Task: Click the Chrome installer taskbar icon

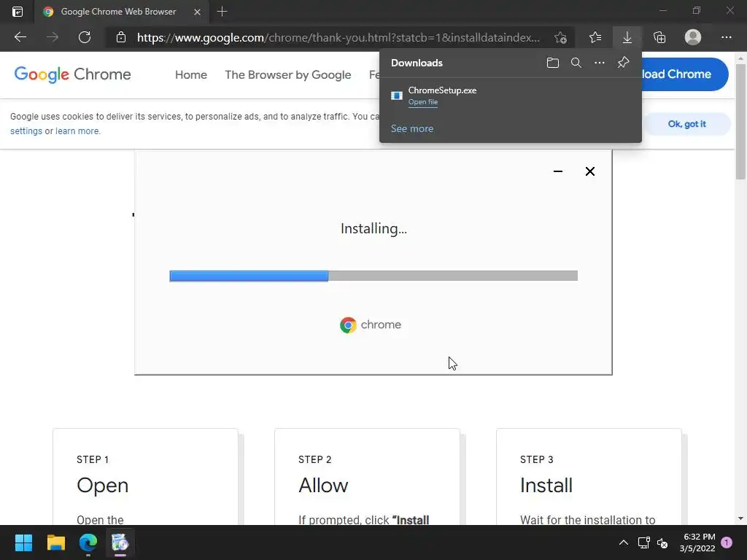Action: tap(120, 542)
